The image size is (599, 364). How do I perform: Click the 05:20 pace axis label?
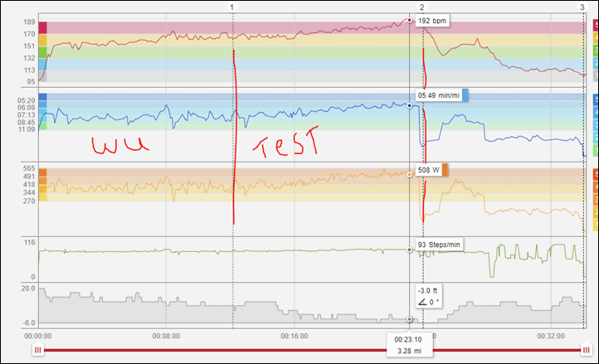tap(26, 100)
